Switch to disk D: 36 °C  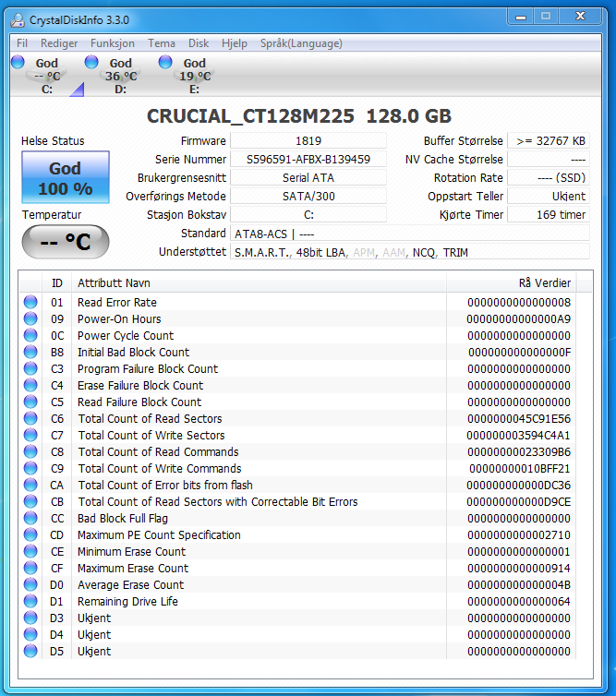tap(121, 76)
